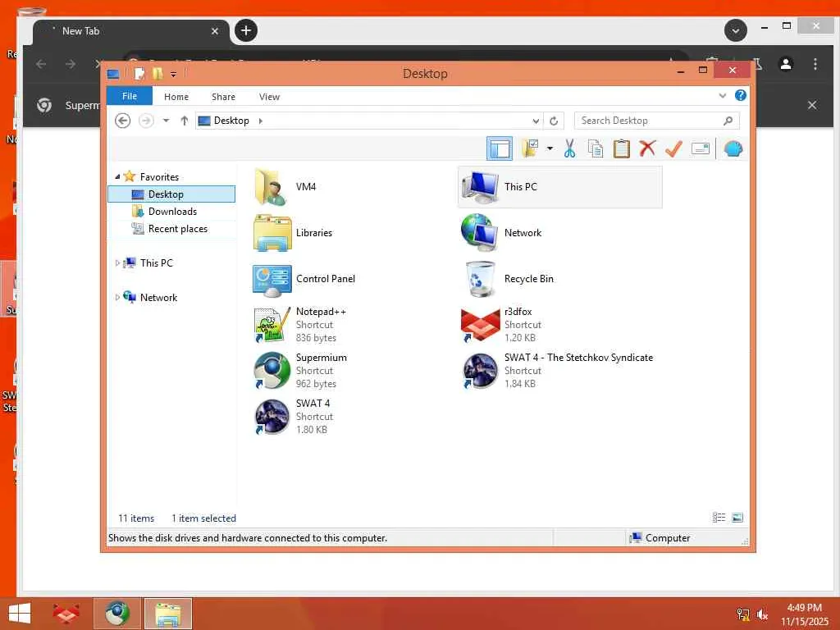Click the red X Delete icon
Viewport: 840px width, 630px height.
pyautogui.click(x=647, y=148)
